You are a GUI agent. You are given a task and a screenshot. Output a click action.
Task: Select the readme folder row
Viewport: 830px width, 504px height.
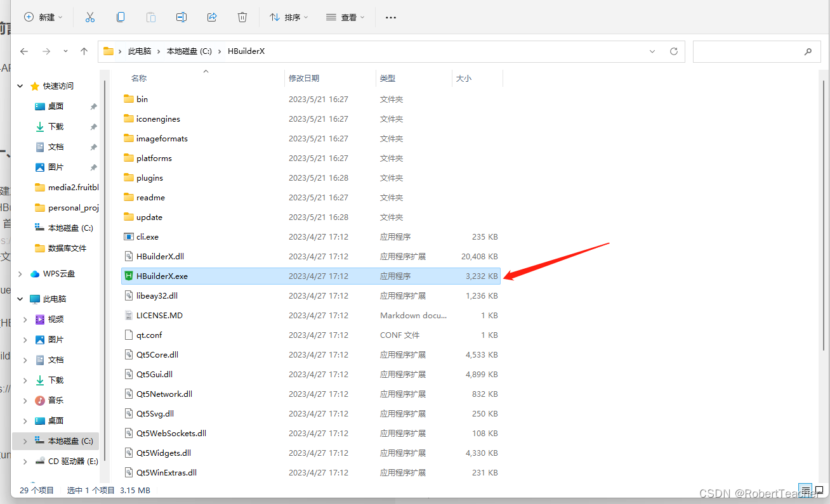(311, 197)
